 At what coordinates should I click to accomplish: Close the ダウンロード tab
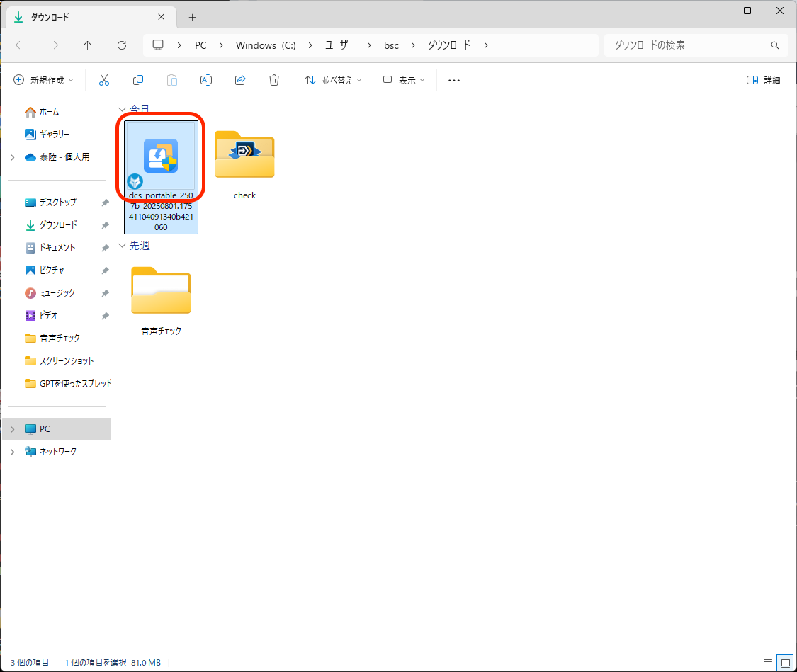tap(161, 17)
